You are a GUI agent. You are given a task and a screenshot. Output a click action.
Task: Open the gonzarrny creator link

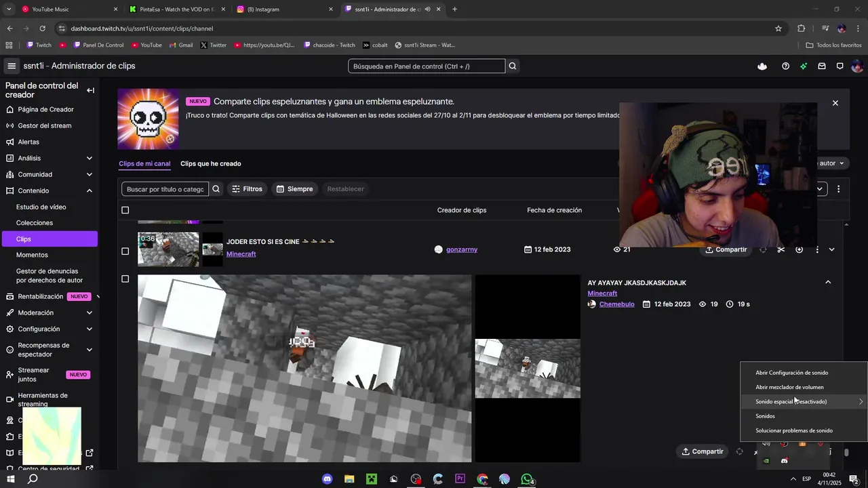pyautogui.click(x=462, y=249)
